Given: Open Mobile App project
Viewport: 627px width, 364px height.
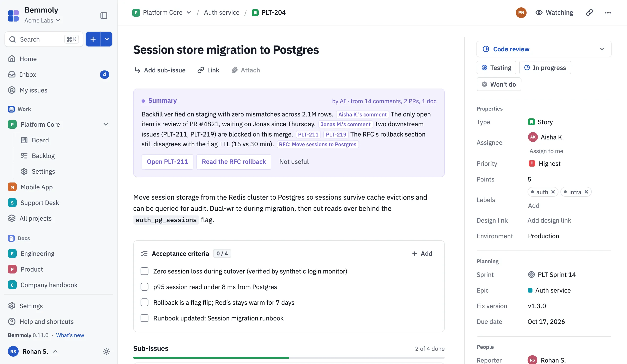Looking at the screenshot, I should (x=59, y=187).
